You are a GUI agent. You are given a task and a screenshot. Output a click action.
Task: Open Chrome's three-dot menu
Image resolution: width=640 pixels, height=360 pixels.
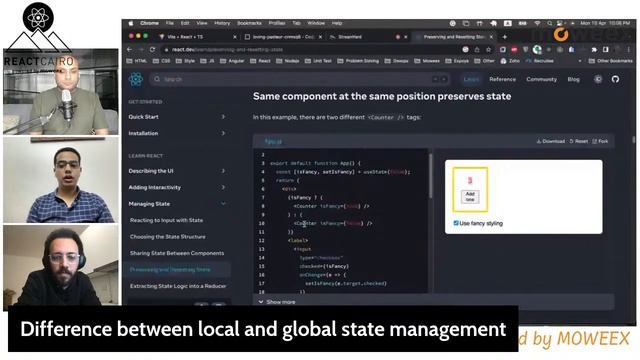click(629, 49)
